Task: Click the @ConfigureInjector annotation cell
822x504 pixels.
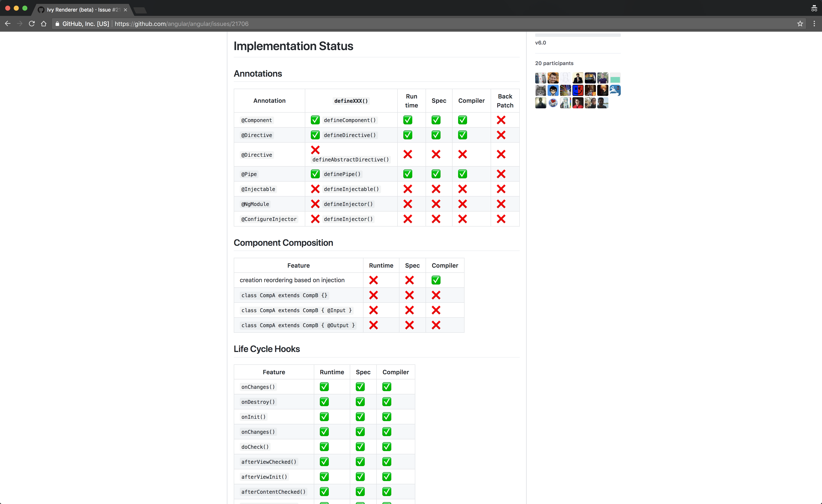Action: [270, 219]
